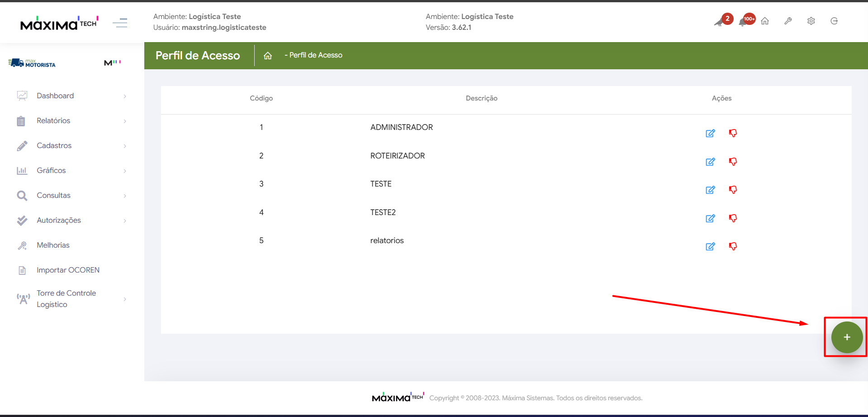The height and width of the screenshot is (417, 868).
Task: Edit the ROTEIRIZADOR profile
Action: pyautogui.click(x=711, y=162)
